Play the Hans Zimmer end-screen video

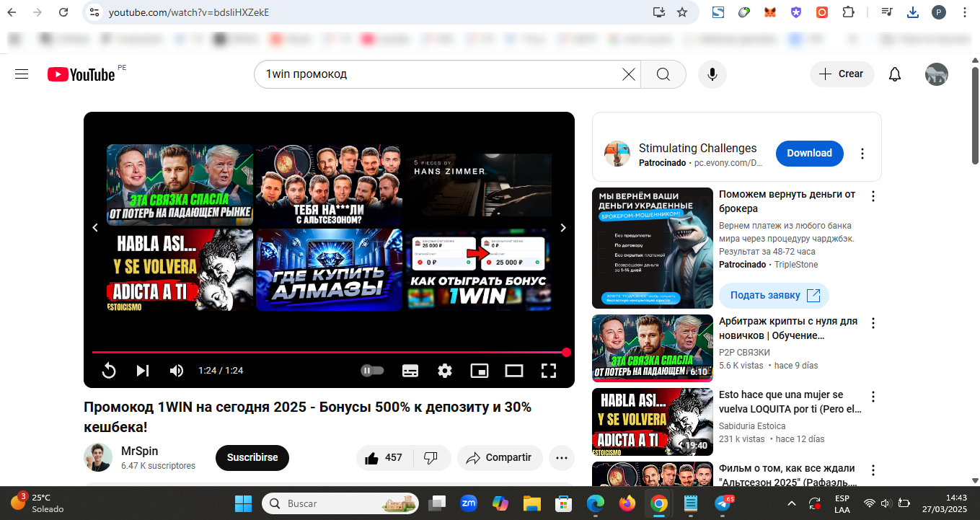click(x=479, y=185)
